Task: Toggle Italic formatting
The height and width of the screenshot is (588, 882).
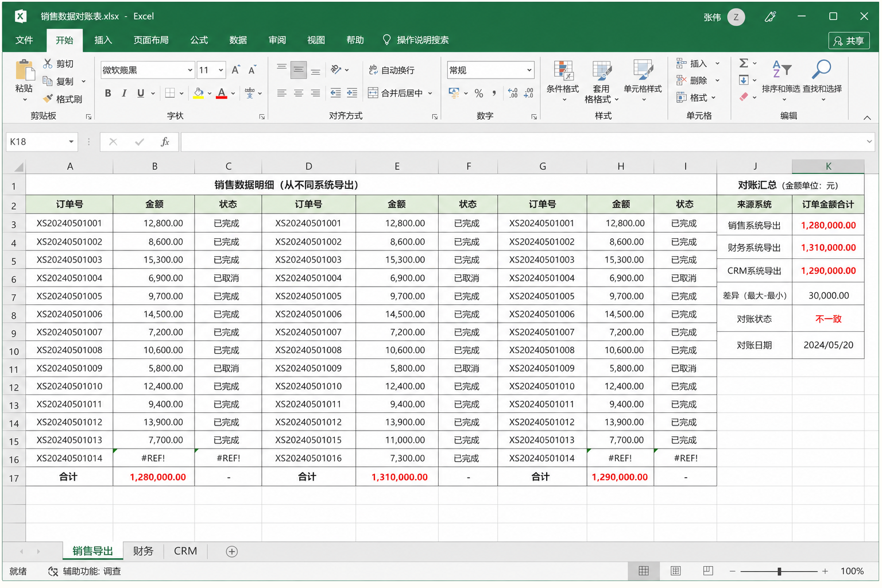Action: tap(124, 93)
